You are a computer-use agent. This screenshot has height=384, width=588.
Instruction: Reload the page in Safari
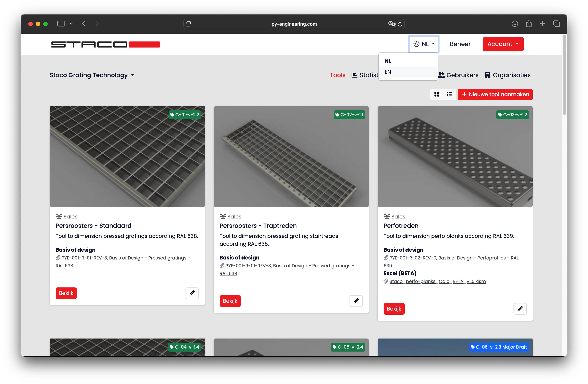tap(400, 24)
